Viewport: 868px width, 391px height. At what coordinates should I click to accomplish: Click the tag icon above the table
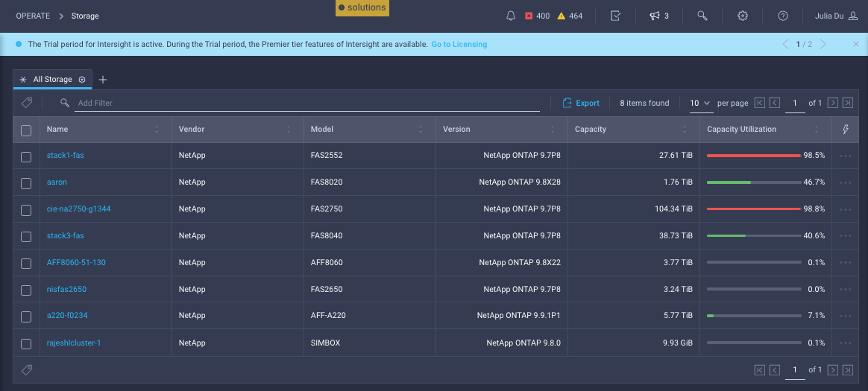[27, 103]
